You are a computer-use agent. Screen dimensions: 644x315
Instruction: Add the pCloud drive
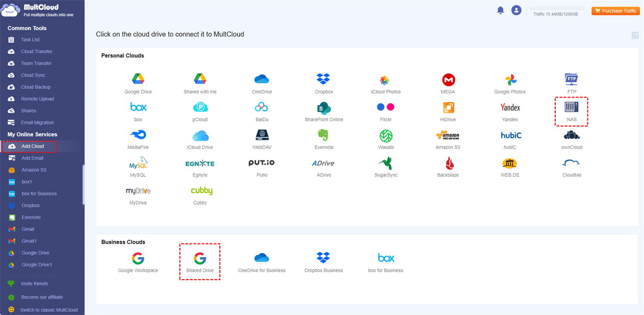click(x=200, y=107)
